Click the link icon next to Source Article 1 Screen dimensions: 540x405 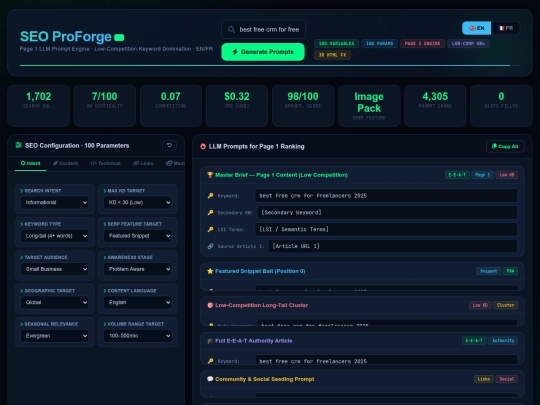210,246
